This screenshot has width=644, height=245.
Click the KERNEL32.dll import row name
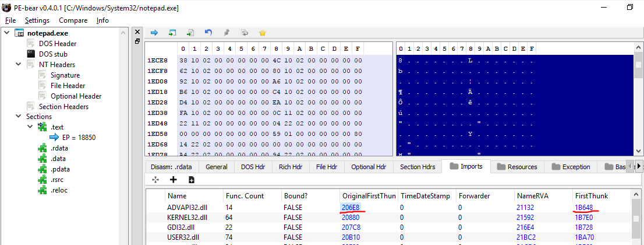[x=186, y=217]
